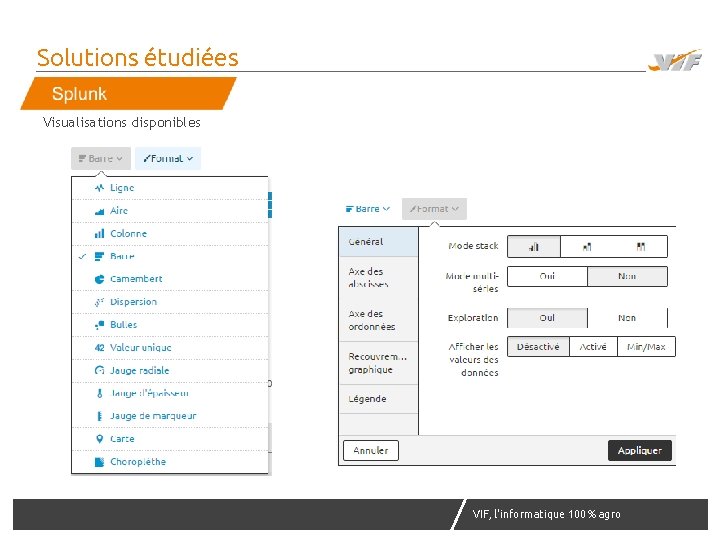Open the gray Format dropdown on right
720x540 pixels.
pos(434,209)
